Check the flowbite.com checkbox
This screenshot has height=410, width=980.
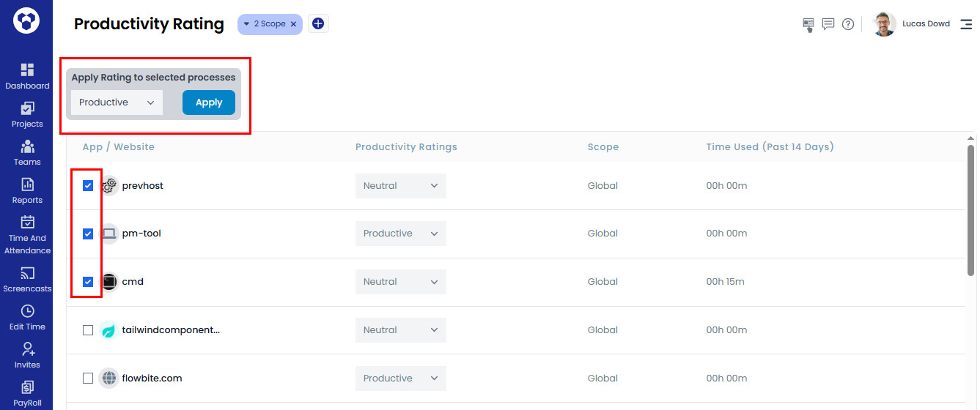coord(88,379)
